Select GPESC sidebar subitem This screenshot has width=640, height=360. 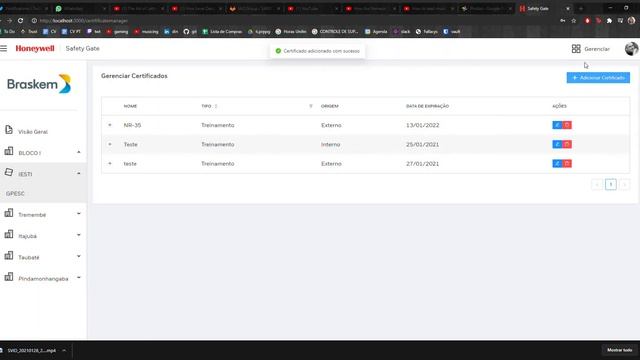[15, 193]
